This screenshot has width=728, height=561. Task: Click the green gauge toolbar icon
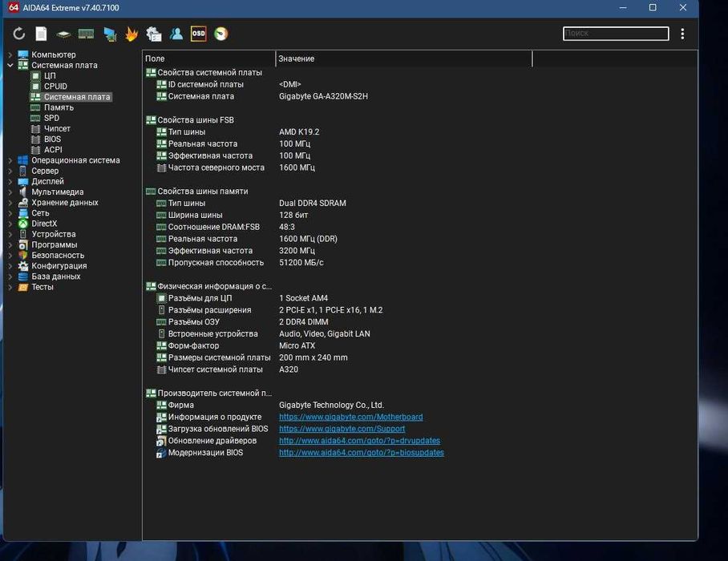(x=221, y=34)
